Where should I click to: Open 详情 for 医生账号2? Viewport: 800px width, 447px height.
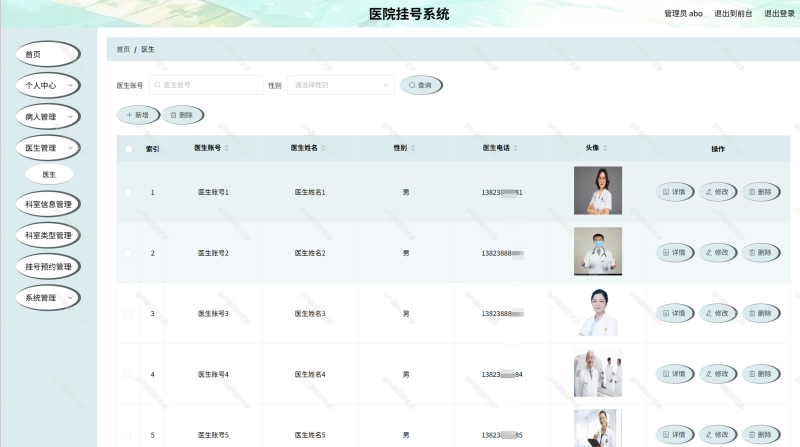[674, 253]
